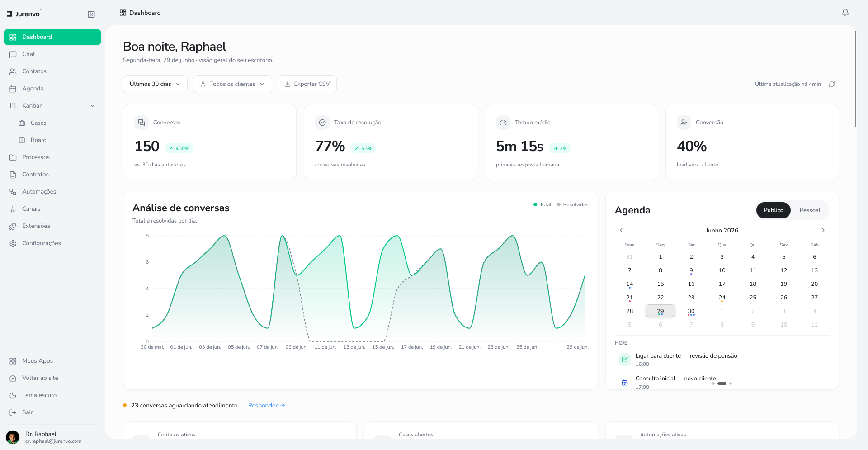The width and height of the screenshot is (868, 450).
Task: Open Extensões puzzle icon
Action: pyautogui.click(x=13, y=226)
